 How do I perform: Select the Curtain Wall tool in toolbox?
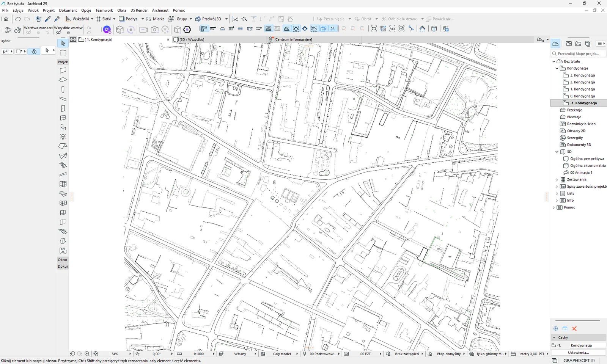click(x=63, y=184)
